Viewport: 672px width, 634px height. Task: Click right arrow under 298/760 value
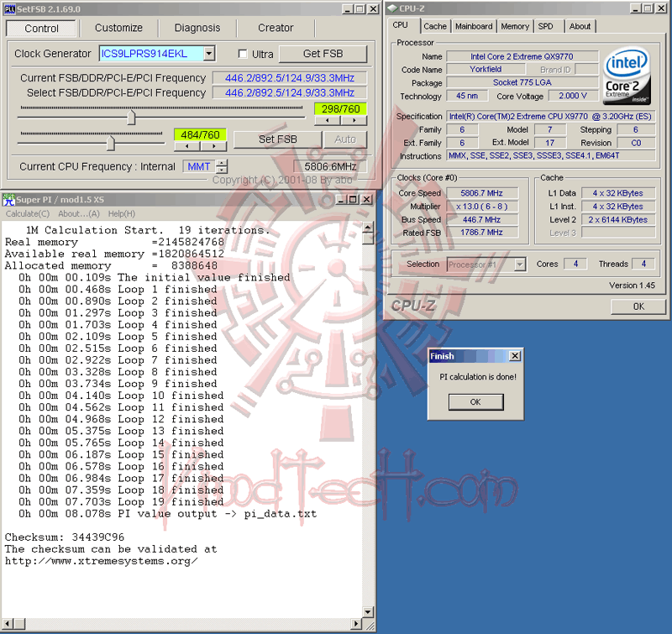point(354,121)
